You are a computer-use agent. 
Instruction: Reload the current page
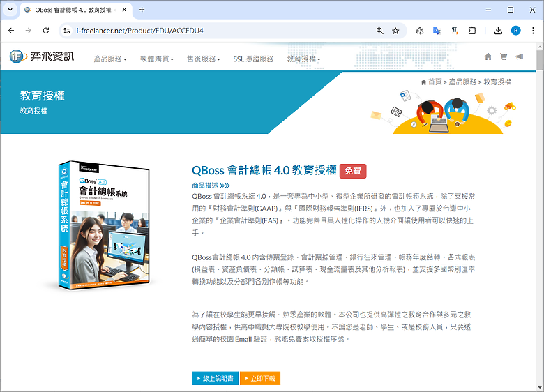46,31
